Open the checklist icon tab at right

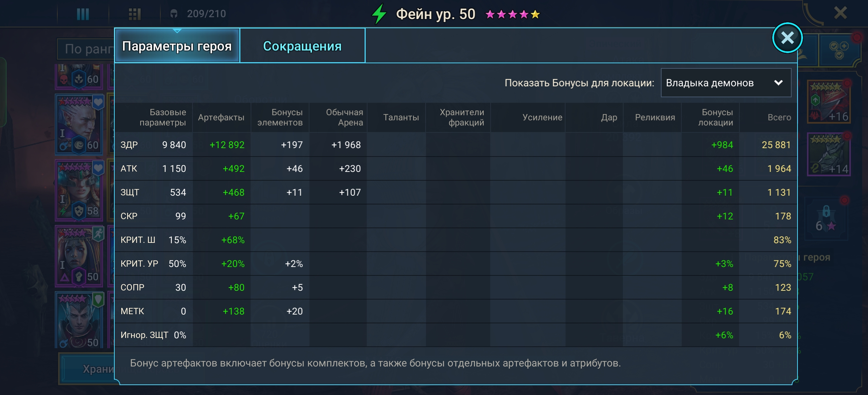click(838, 50)
